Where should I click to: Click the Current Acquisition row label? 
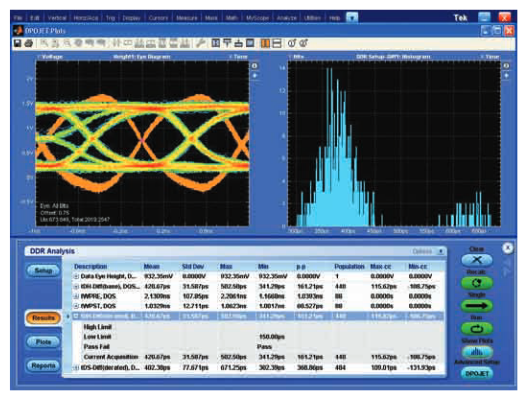pyautogui.click(x=111, y=357)
